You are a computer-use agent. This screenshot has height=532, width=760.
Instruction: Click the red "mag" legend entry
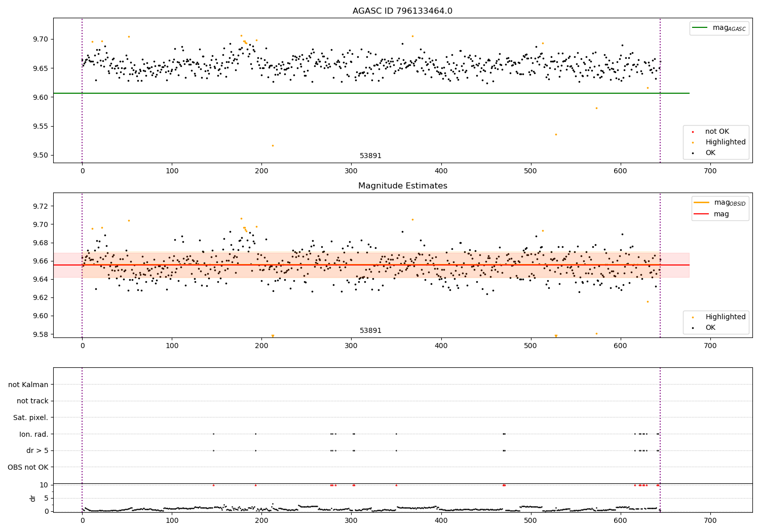coord(711,214)
